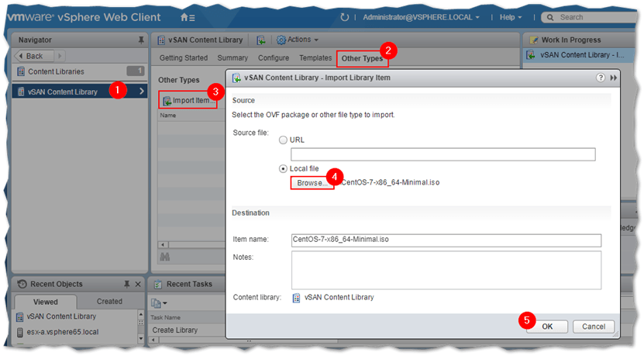
Task: Click the Browse button
Action: click(312, 183)
